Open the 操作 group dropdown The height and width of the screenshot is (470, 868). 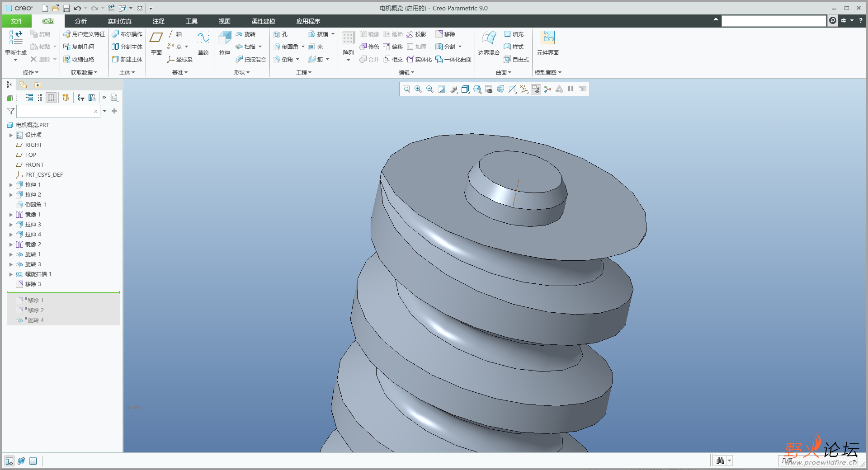[x=31, y=72]
